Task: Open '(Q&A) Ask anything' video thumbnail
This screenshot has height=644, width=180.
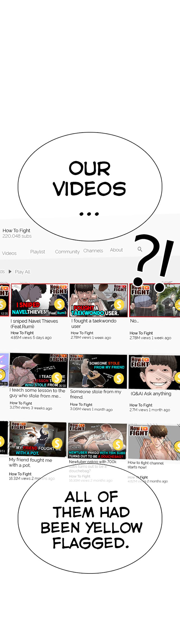Action: point(154,372)
